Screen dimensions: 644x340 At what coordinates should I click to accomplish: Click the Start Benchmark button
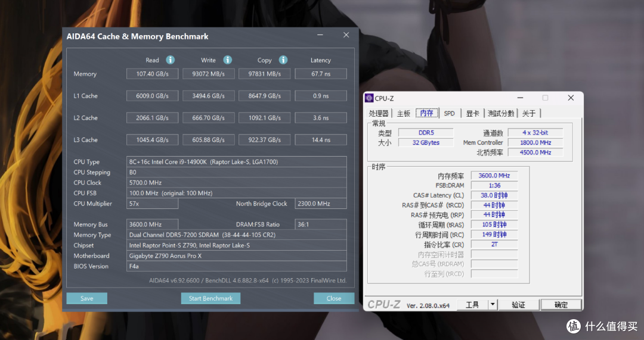(x=210, y=298)
